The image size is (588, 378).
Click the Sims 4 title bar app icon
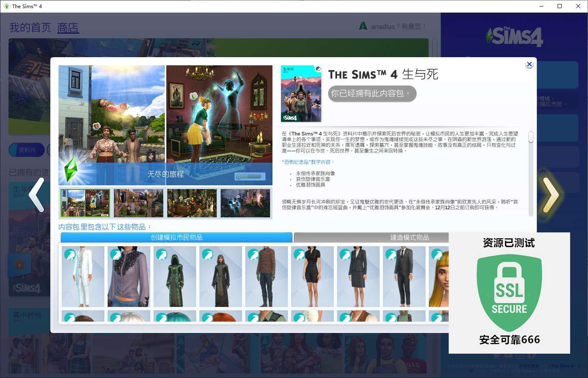point(6,6)
